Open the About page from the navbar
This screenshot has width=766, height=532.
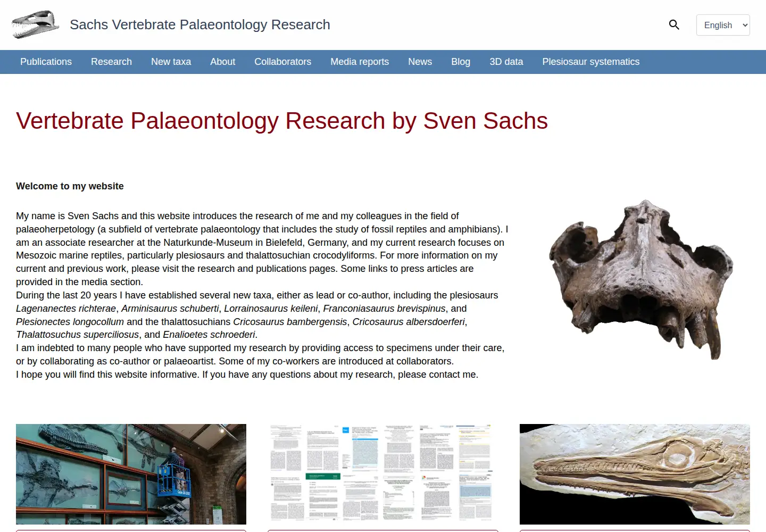coord(222,62)
